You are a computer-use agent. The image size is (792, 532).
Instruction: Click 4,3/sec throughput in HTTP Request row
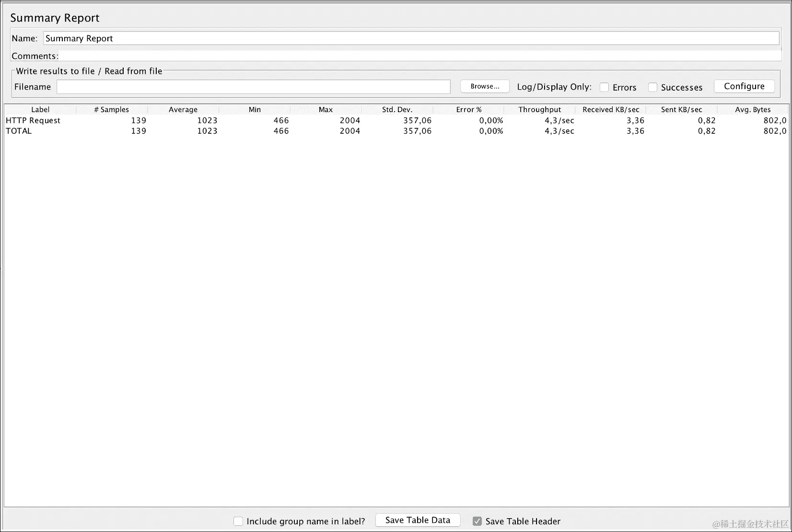coord(559,121)
